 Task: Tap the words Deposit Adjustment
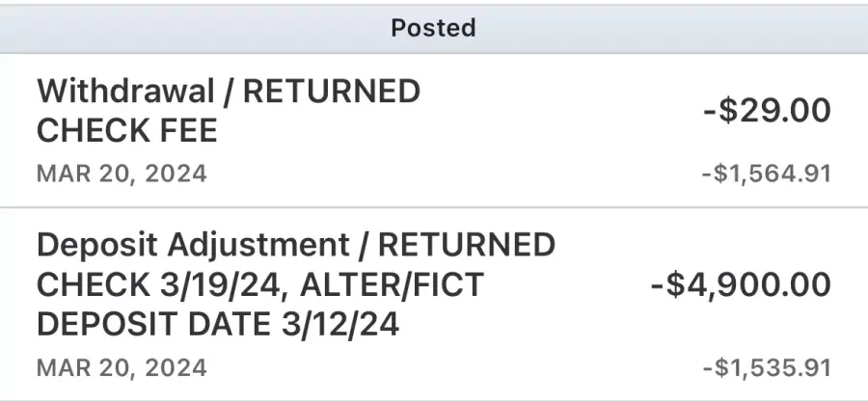point(193,245)
